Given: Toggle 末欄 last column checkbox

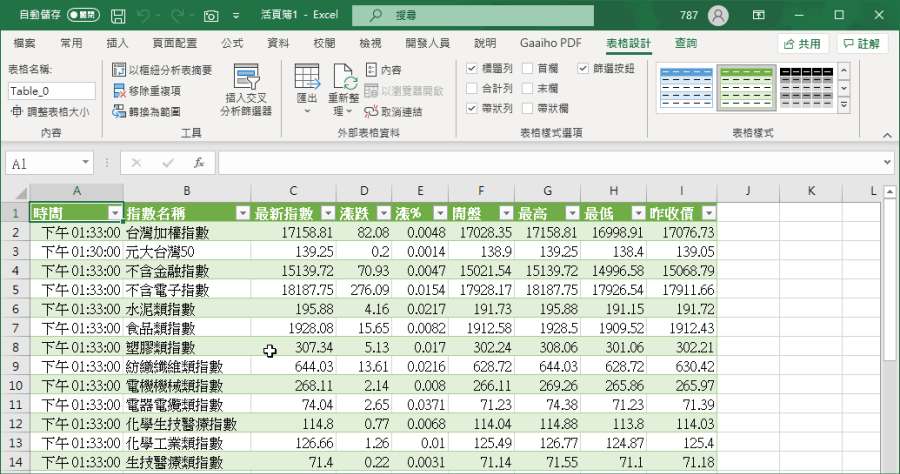Looking at the screenshot, I should pyautogui.click(x=527, y=88).
